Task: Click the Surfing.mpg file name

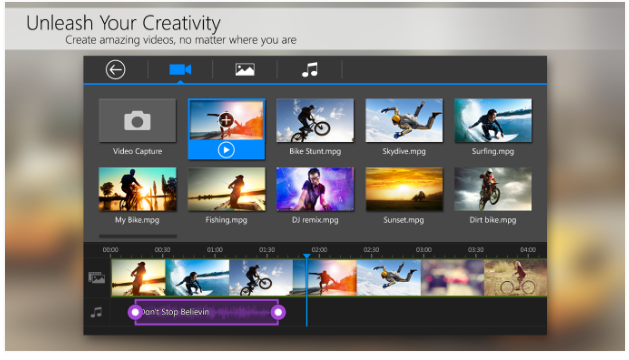Action: 493,151
